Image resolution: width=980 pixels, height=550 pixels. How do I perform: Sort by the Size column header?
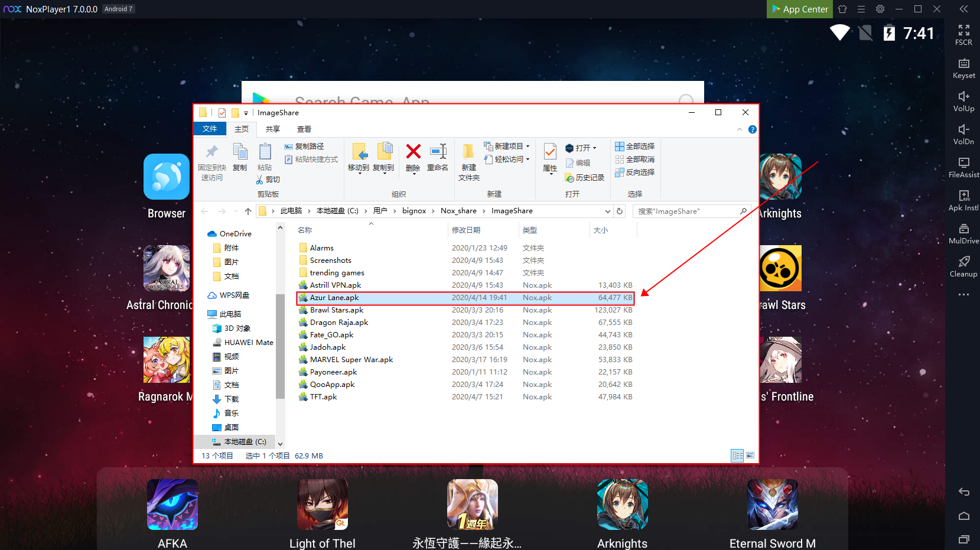point(600,230)
